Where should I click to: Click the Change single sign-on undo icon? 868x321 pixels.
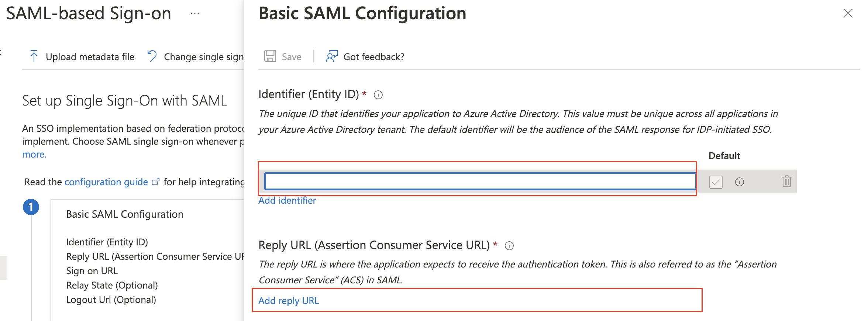pos(152,56)
